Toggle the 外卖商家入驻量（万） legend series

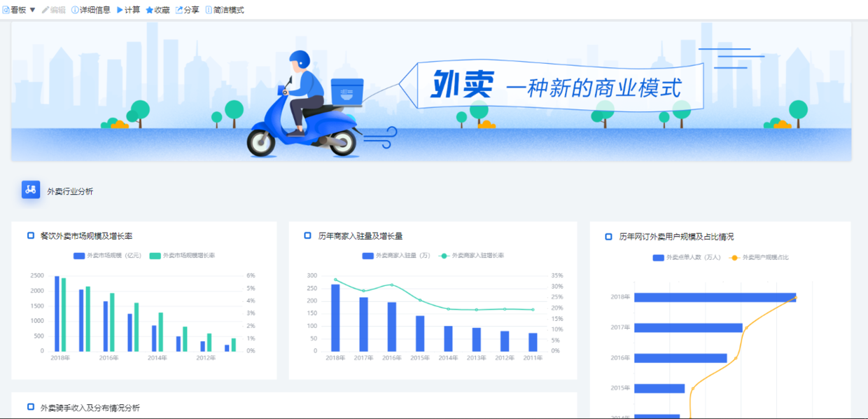tap(397, 256)
